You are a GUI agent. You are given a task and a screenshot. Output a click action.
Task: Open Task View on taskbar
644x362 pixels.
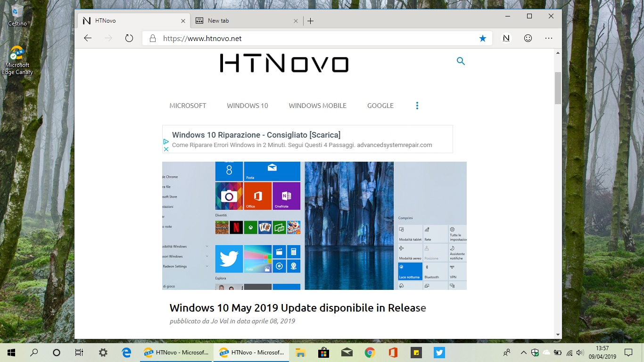click(x=79, y=352)
